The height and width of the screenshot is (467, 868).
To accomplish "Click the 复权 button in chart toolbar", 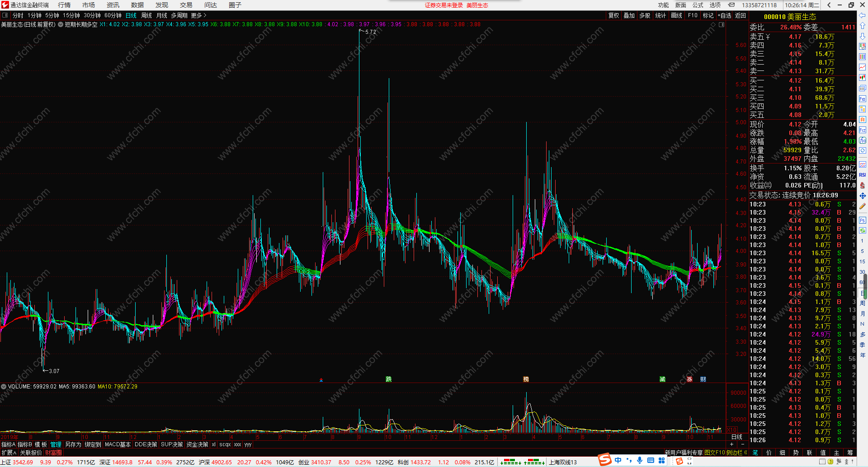I will 613,15.
